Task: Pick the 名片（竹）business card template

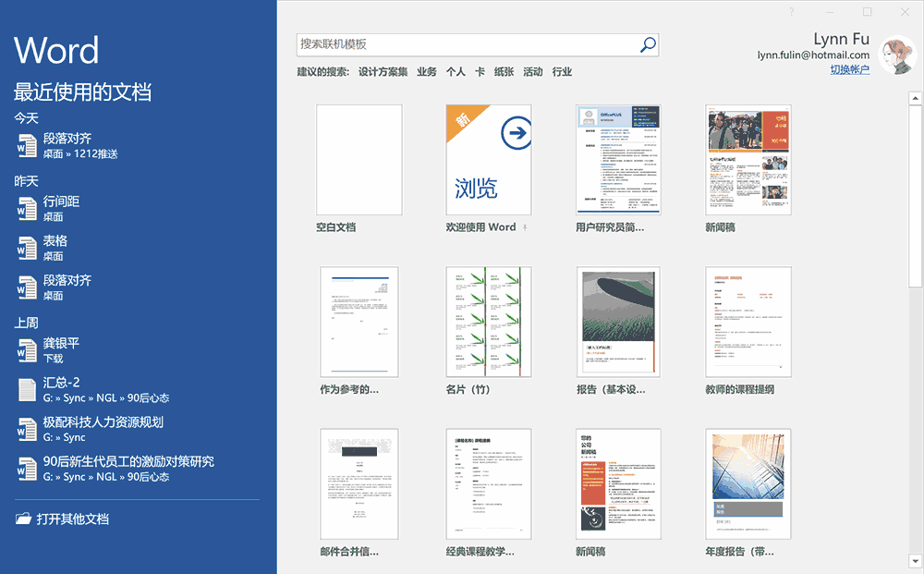Action: [x=489, y=322]
